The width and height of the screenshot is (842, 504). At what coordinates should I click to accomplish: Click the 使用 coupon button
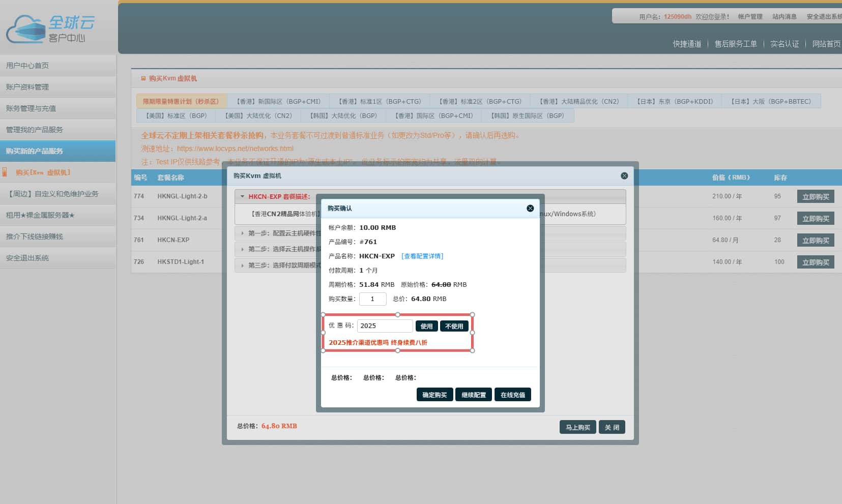tap(426, 327)
